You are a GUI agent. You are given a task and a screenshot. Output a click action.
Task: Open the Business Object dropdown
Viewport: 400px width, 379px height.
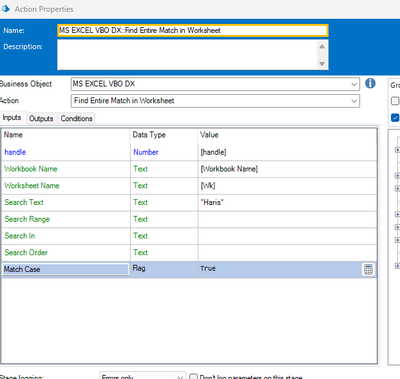354,84
